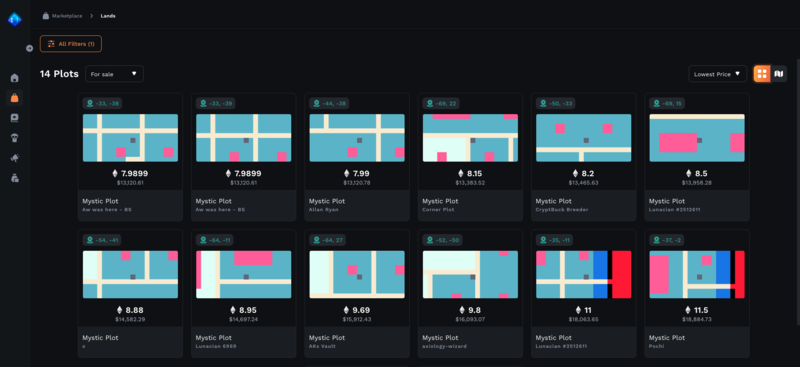Click location badge -52, -50

click(x=442, y=240)
